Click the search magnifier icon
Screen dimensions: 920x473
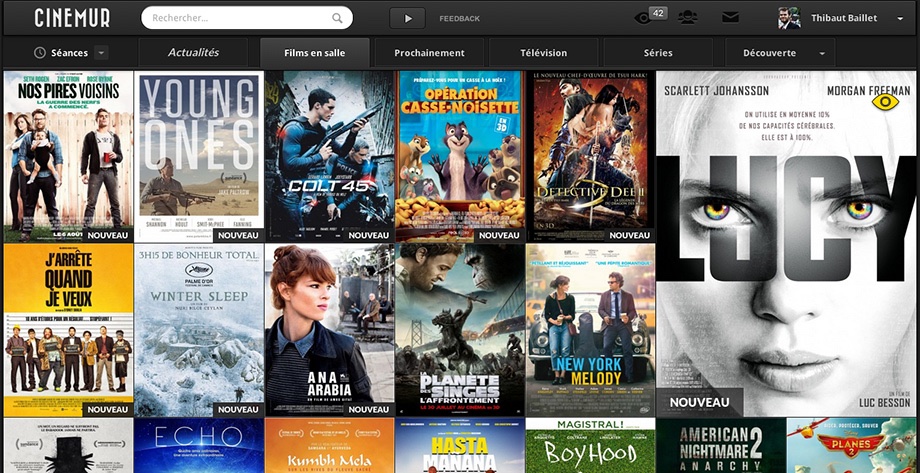[337, 18]
